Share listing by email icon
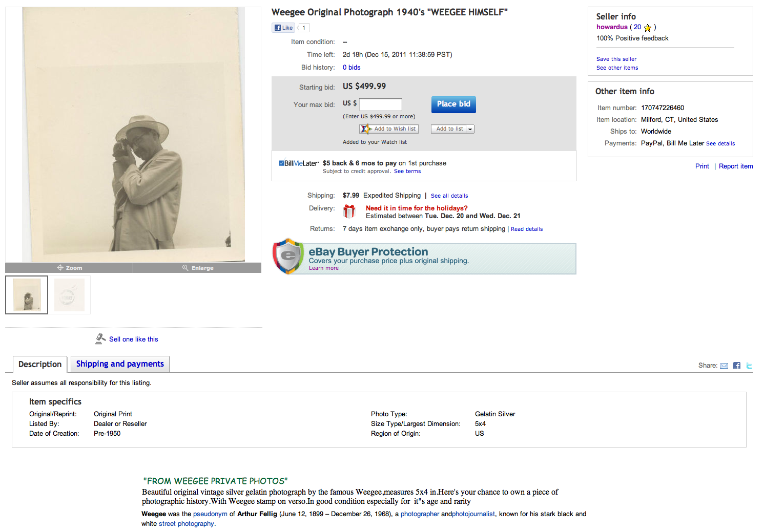This screenshot has width=764, height=532. [724, 366]
